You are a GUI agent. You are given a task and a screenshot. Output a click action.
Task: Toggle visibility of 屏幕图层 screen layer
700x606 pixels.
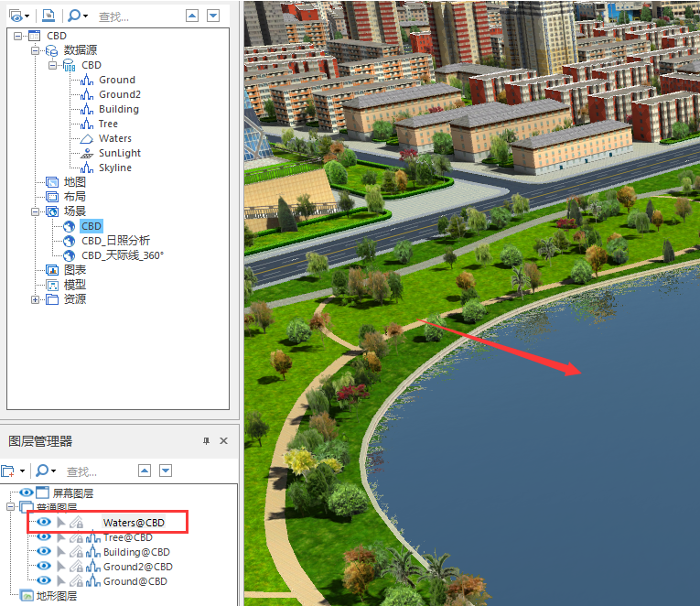coord(27,492)
